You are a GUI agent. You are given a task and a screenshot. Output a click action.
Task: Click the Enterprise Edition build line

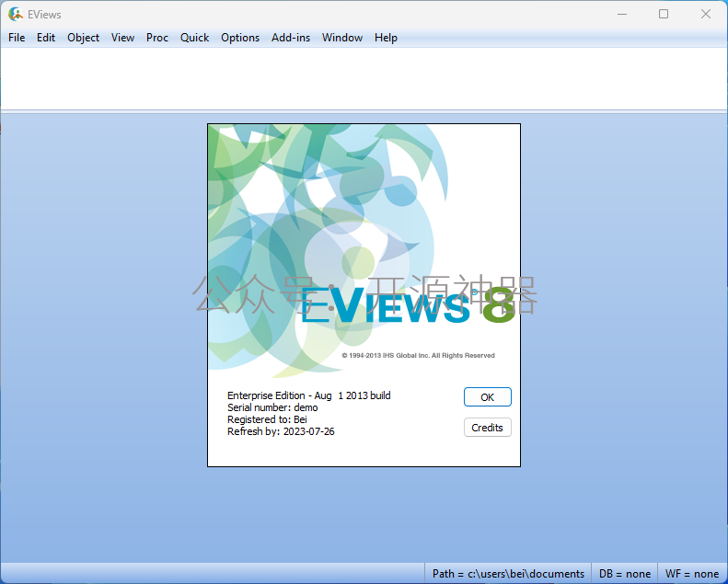click(x=308, y=395)
